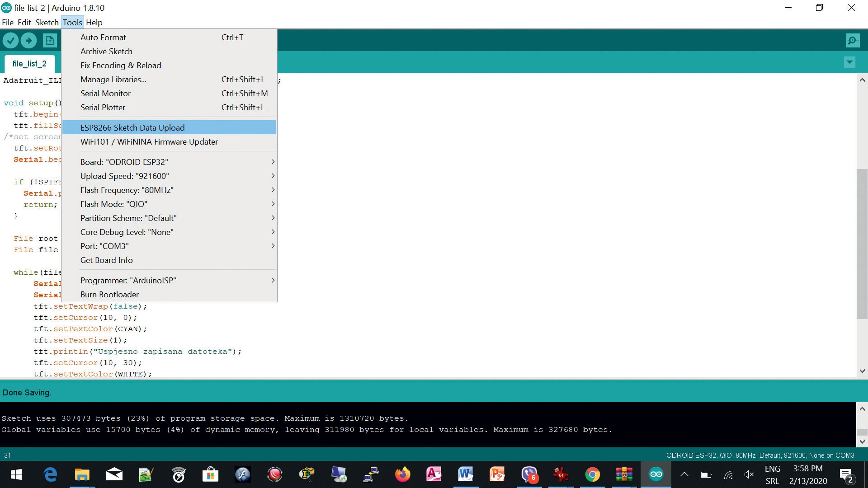Expand the Programmer ArduinoISP submenu

pos(169,280)
